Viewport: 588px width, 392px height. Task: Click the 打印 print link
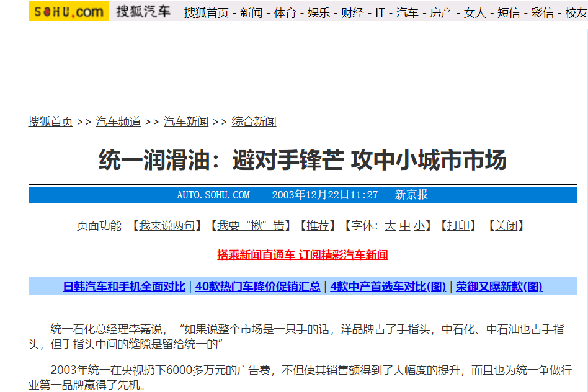458,226
